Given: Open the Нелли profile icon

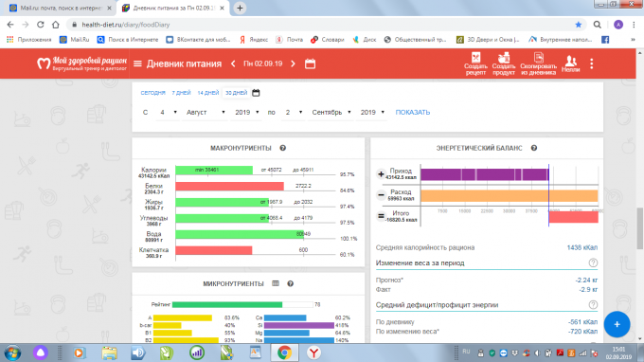Looking at the screenshot, I should click(x=570, y=63).
